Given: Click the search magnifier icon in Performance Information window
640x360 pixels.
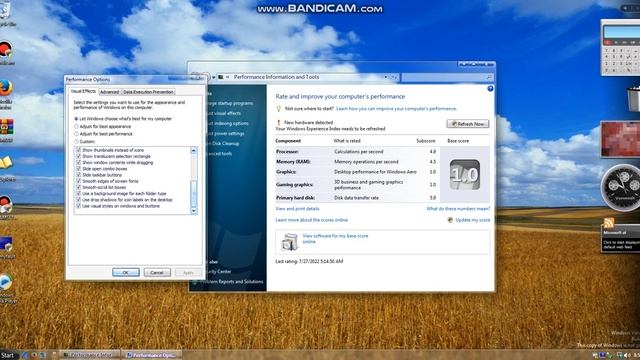Looking at the screenshot, I should [x=489, y=77].
